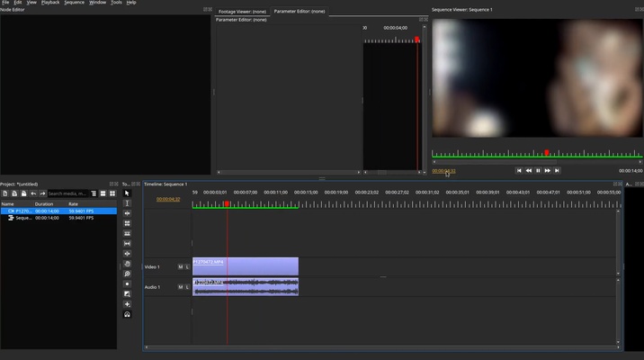Open the View menu
Image resolution: width=644 pixels, height=360 pixels.
[31, 3]
